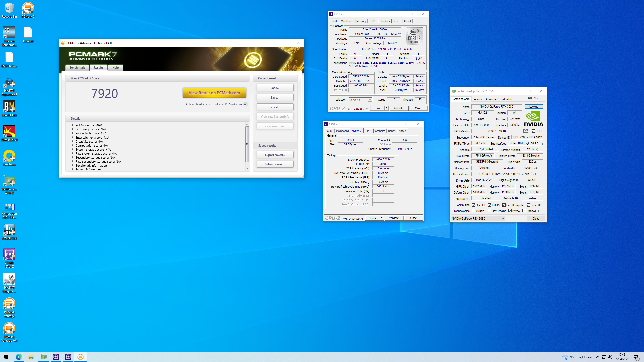The width and height of the screenshot is (644, 362).
Task: Open the Bench tab in upper CPU-Z window
Action: pyautogui.click(x=396, y=21)
